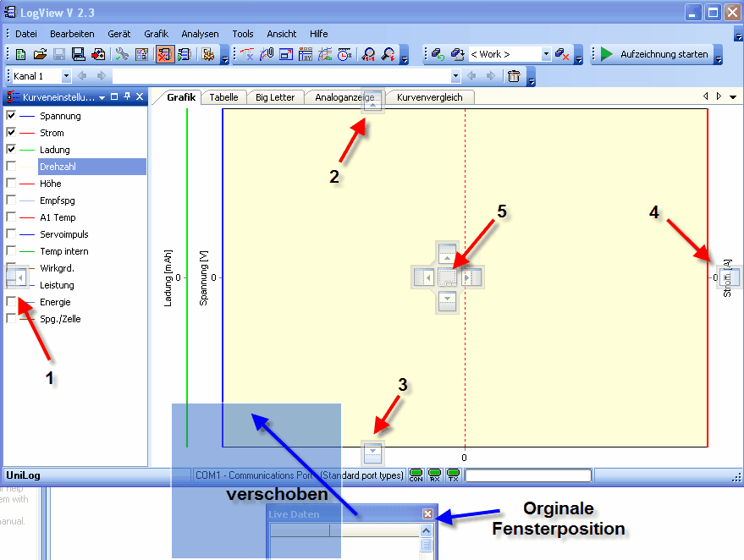Start recording with Aufzeichnung starten

click(655, 54)
